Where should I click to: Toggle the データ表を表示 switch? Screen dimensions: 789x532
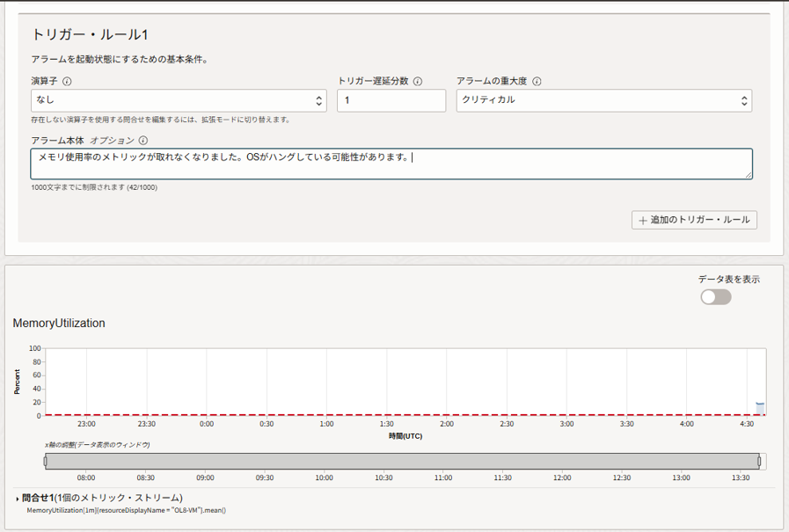coord(715,297)
